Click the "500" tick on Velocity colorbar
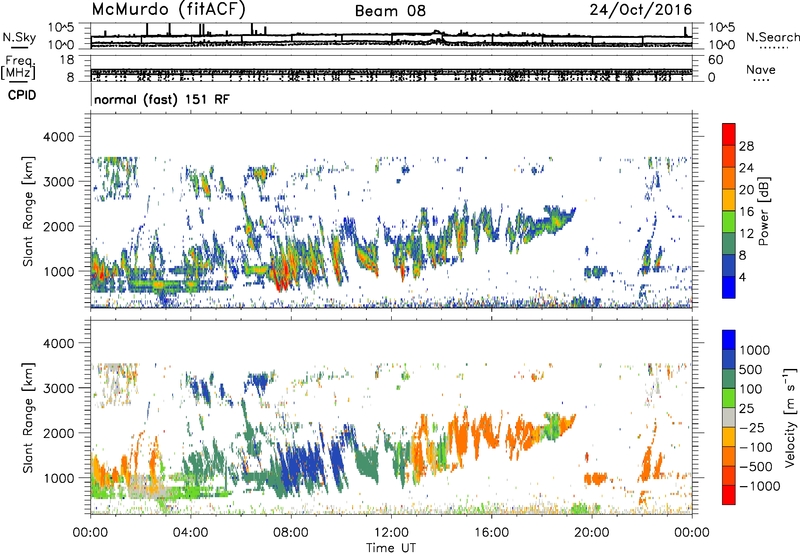This screenshot has width=800, height=554. (x=751, y=369)
